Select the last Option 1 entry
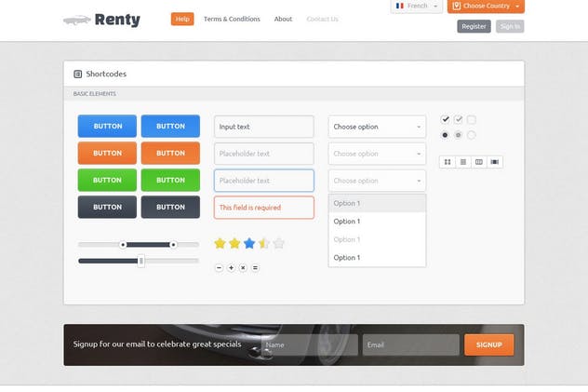588x392 pixels. coord(377,258)
